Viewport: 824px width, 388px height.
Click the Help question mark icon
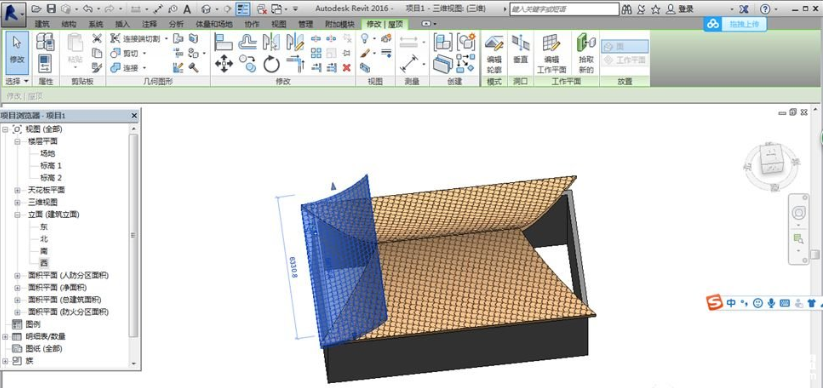coord(765,9)
